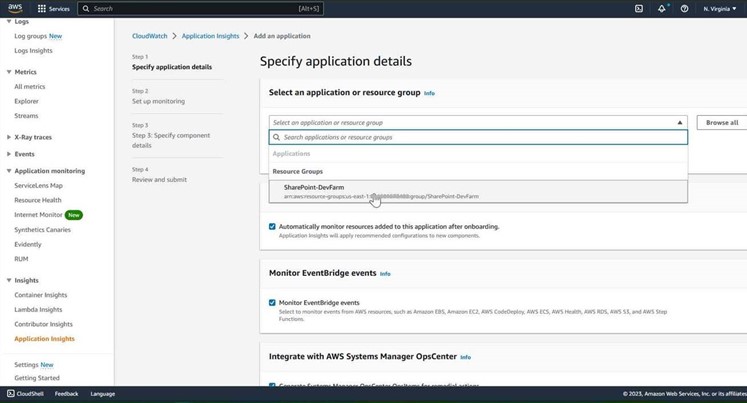The height and width of the screenshot is (403, 747).
Task: Open the notifications bell
Action: pyautogui.click(x=662, y=9)
